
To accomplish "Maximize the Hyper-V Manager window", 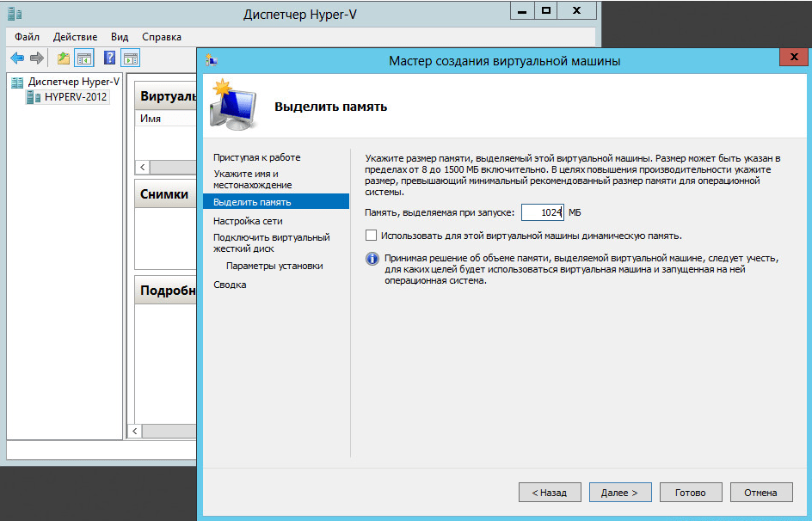I will point(546,11).
